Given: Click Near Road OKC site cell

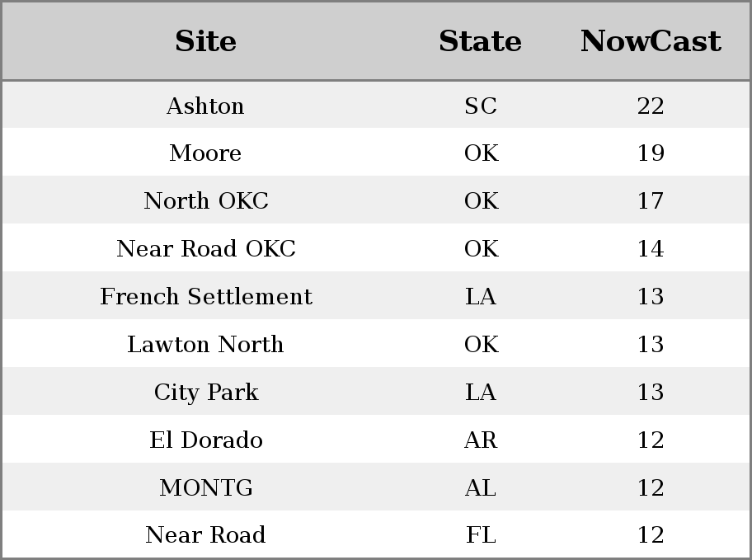Looking at the screenshot, I should tap(206, 248).
